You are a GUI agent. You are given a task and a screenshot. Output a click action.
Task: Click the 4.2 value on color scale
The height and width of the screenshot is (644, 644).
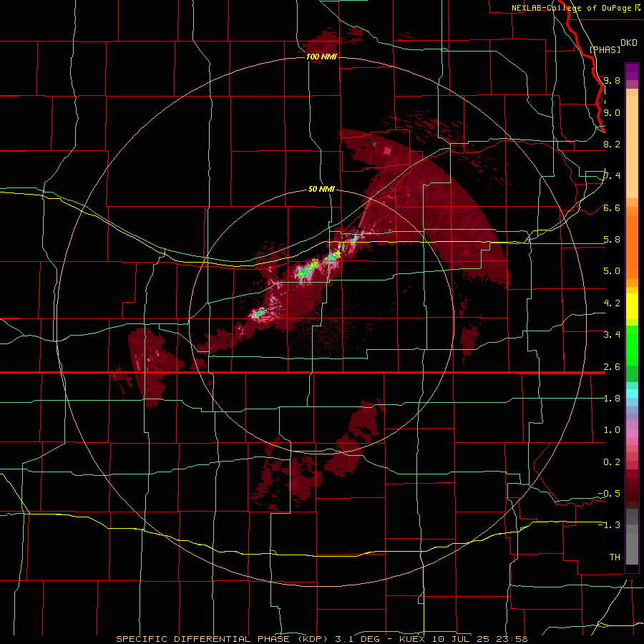pos(612,303)
